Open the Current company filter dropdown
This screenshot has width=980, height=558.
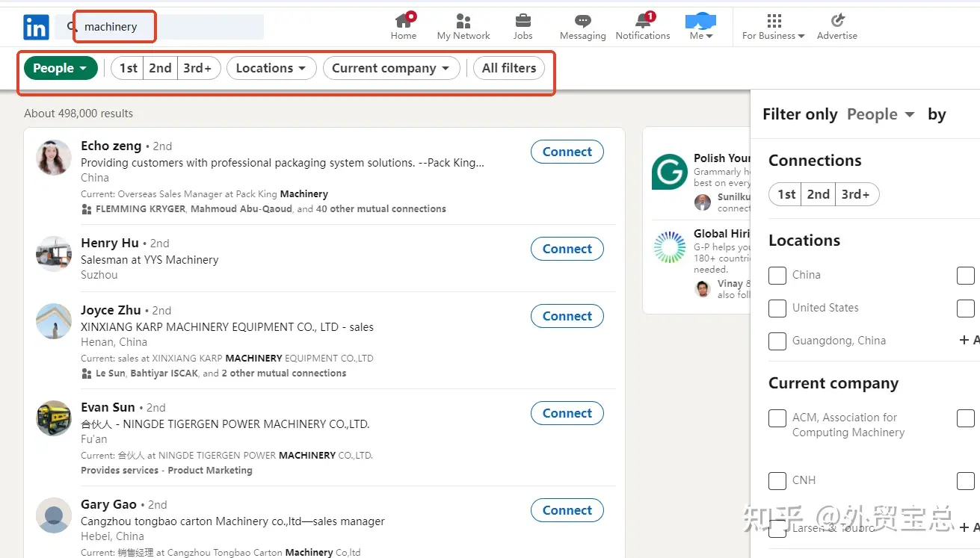tap(391, 68)
